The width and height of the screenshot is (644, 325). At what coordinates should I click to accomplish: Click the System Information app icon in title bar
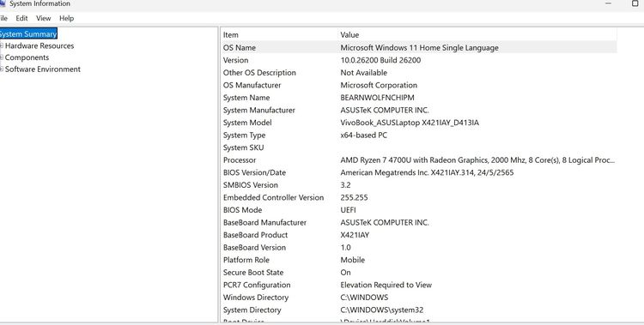(x=2, y=3)
